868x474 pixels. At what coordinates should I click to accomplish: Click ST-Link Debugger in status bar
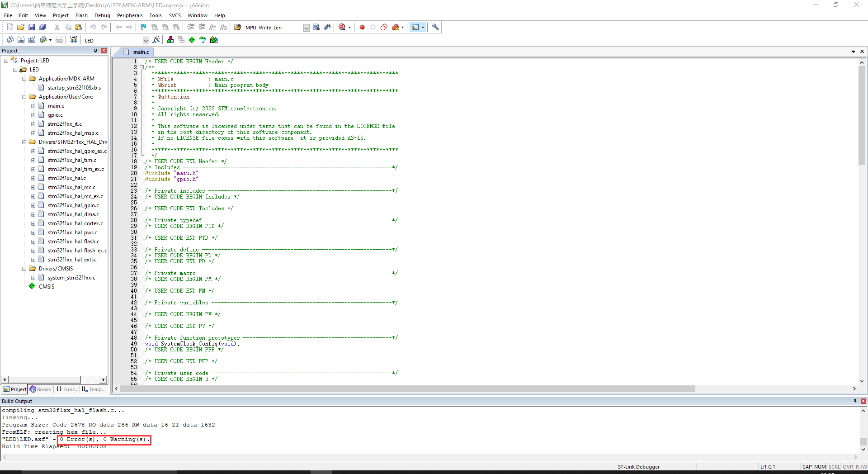coord(638,467)
